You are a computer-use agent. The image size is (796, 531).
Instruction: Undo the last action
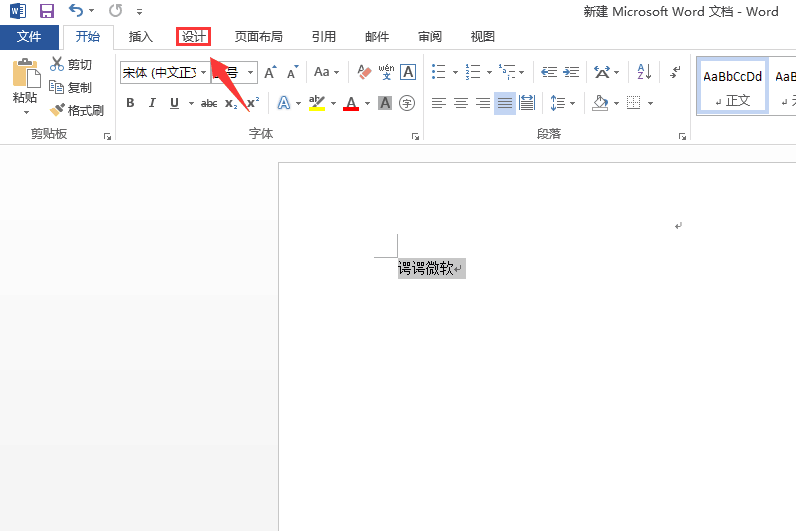(x=76, y=10)
